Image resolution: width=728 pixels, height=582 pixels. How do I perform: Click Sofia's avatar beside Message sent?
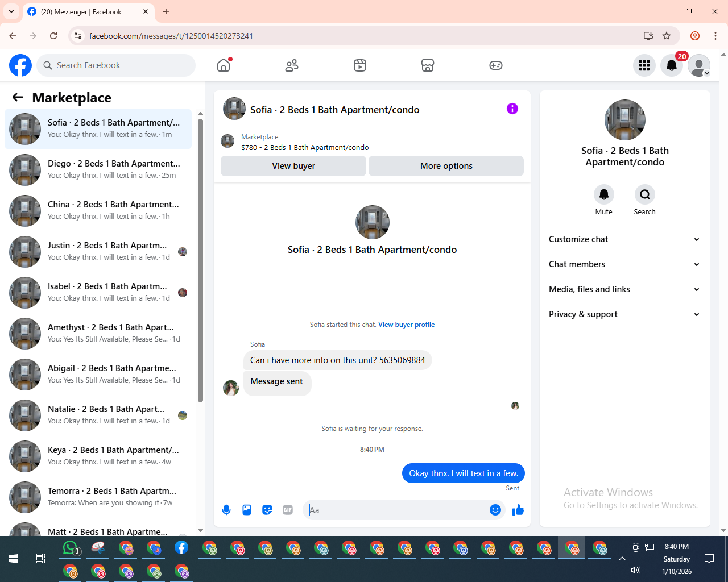point(231,388)
